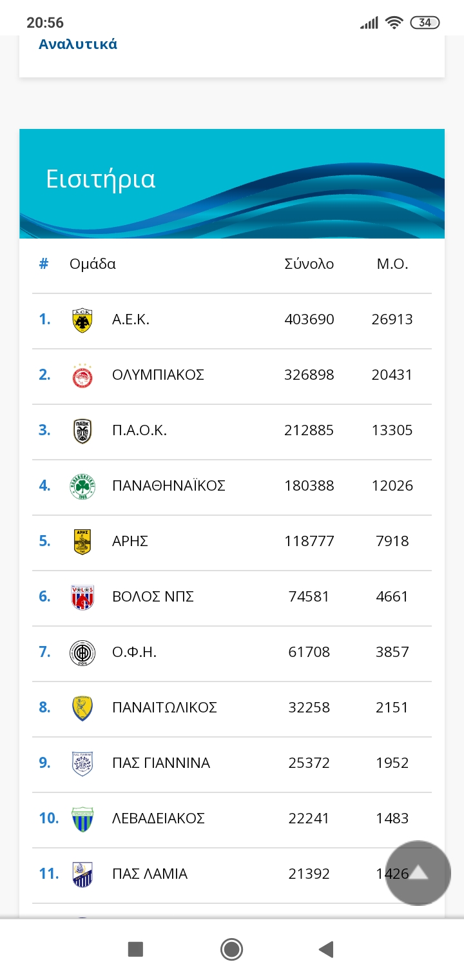This screenshot has height=980, width=464.
Task: Open the ΠΑΝΑΘΗΝΑΪΚΟΣ team name
Action: 169,485
